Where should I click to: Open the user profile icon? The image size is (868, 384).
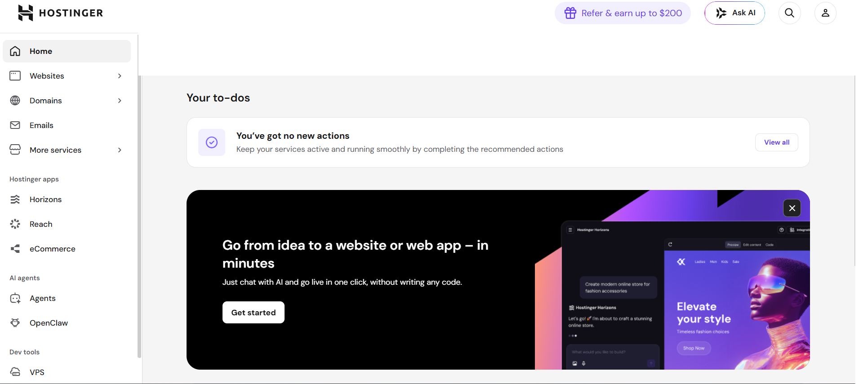pos(825,13)
